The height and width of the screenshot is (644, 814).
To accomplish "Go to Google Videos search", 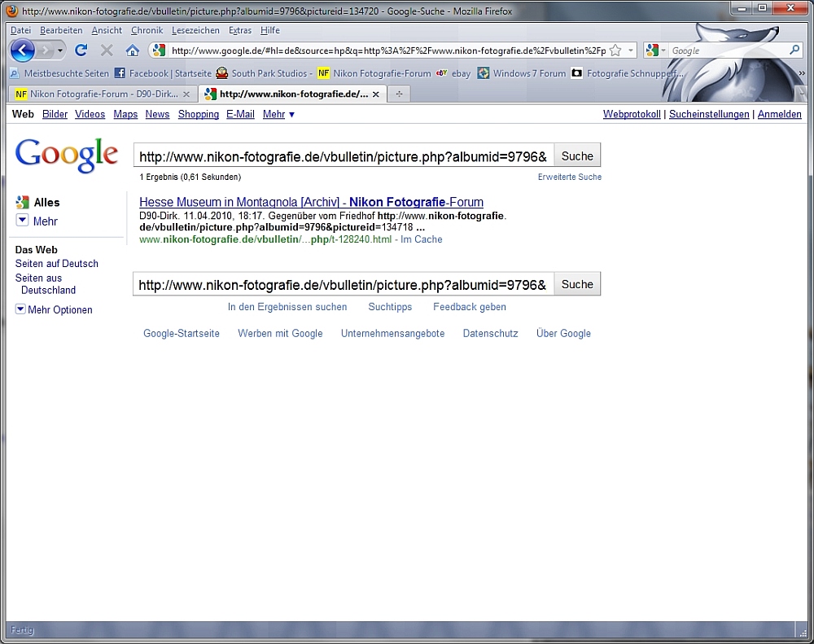I will point(90,114).
